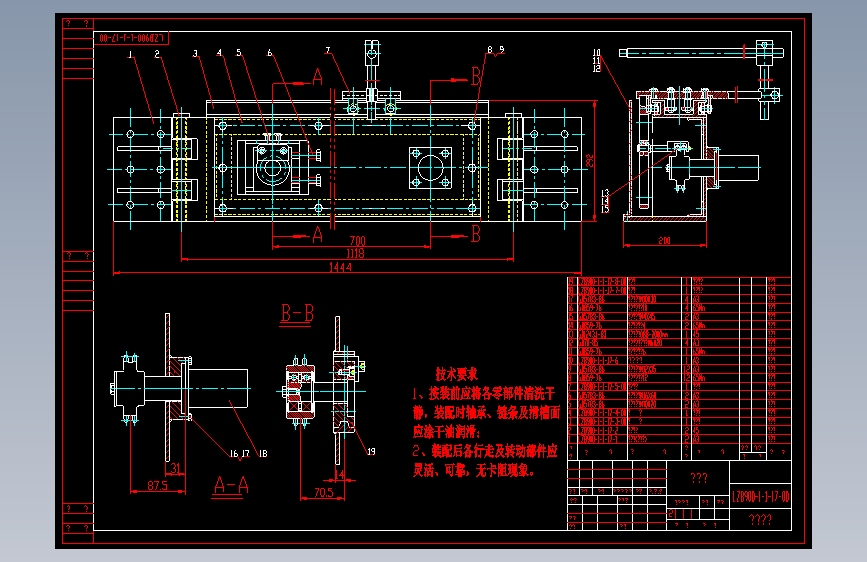
Task: Select part balloon number 17
Action: [246, 454]
